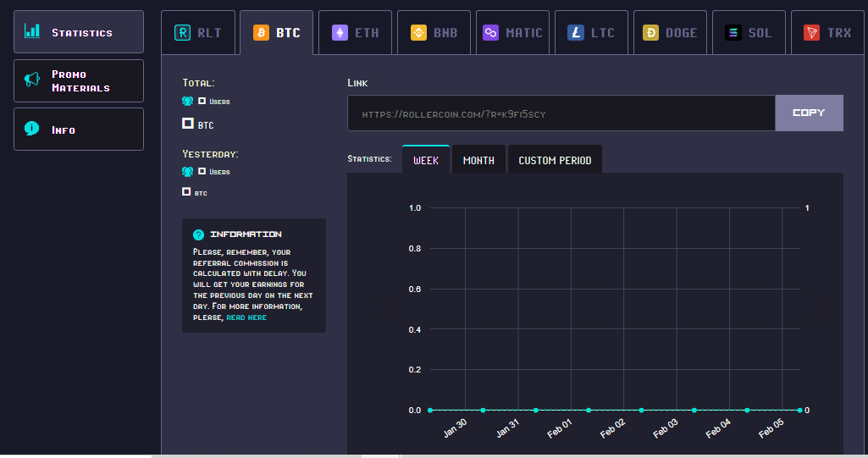Screen dimensions: 868x458
Task: Click the Jan 30 chart data point
Action: (x=484, y=411)
